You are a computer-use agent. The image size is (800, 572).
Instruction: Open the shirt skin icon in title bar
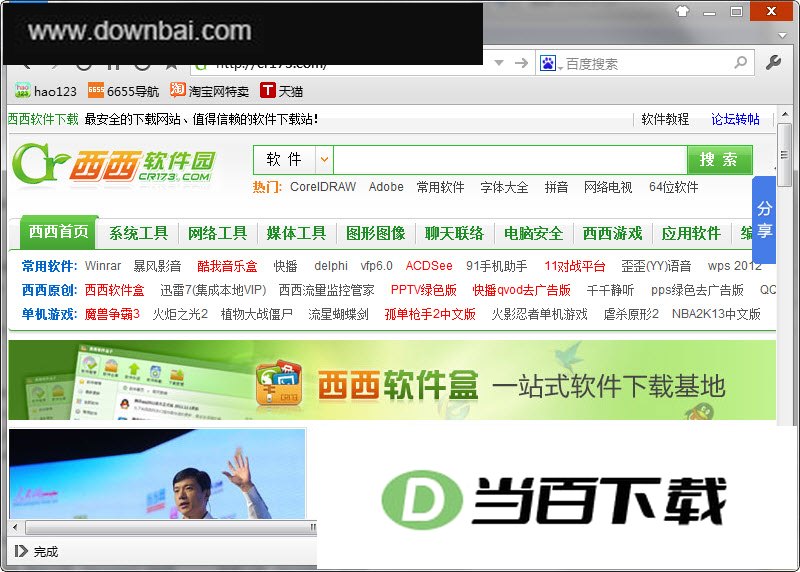click(x=683, y=12)
